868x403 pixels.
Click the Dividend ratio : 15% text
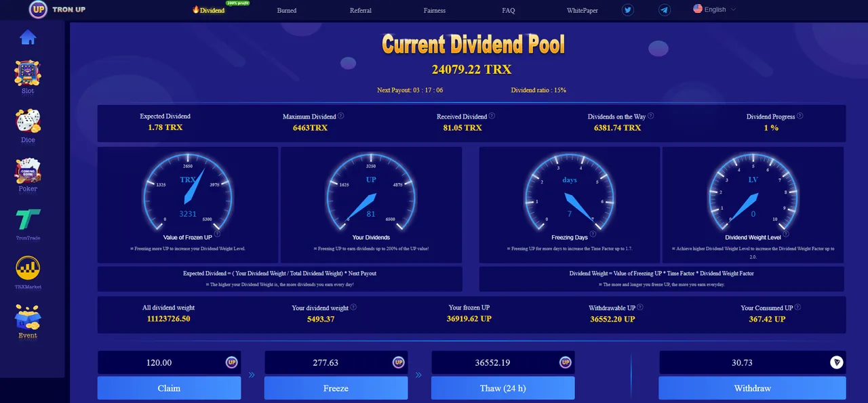point(538,90)
